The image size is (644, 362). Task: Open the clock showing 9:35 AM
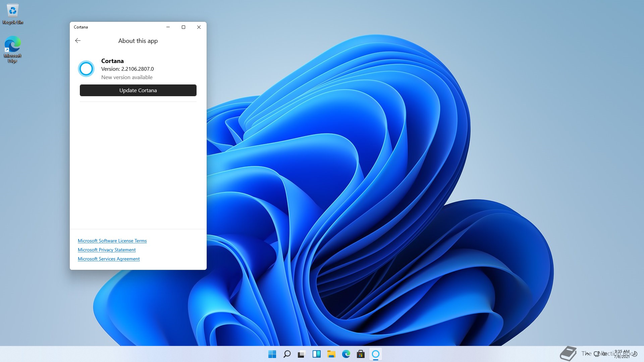[x=622, y=354]
